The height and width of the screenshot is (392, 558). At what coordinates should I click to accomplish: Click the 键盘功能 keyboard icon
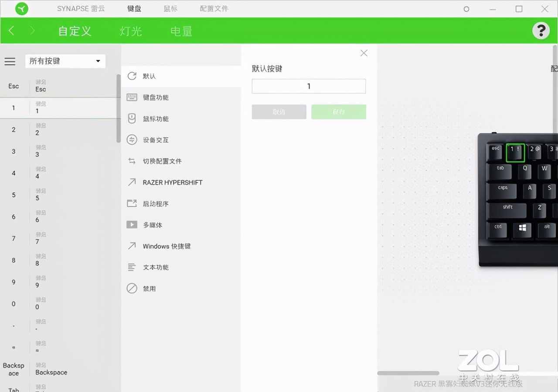[x=132, y=97]
